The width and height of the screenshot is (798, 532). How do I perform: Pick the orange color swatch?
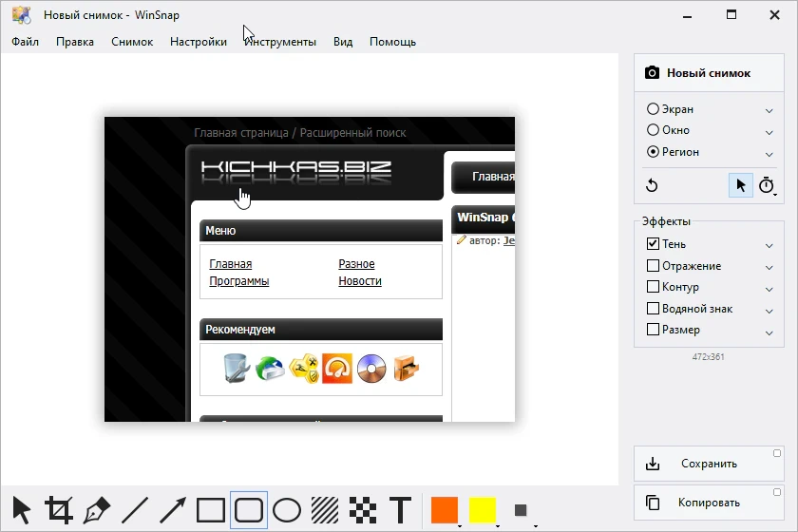[x=445, y=510]
